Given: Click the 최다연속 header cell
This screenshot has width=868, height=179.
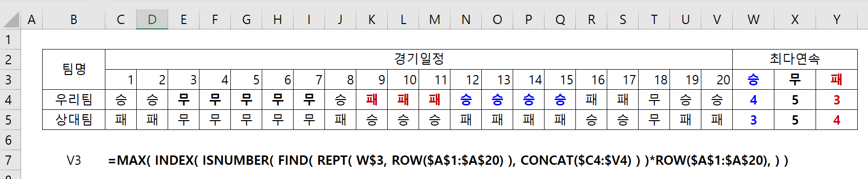Looking at the screenshot, I should tap(795, 59).
